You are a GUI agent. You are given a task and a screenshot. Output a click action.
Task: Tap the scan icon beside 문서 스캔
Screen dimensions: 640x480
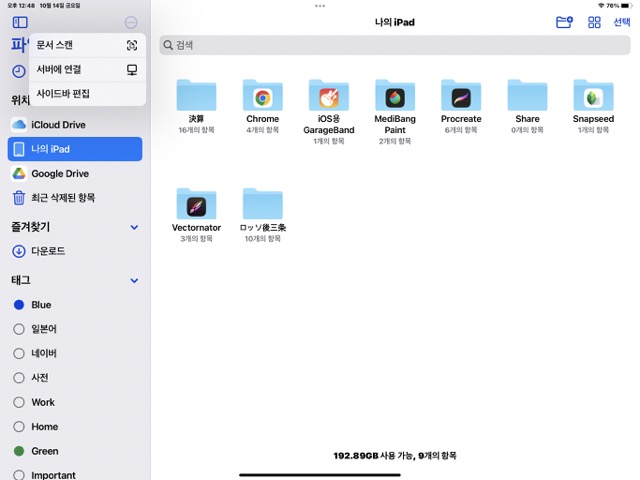pyautogui.click(x=131, y=45)
